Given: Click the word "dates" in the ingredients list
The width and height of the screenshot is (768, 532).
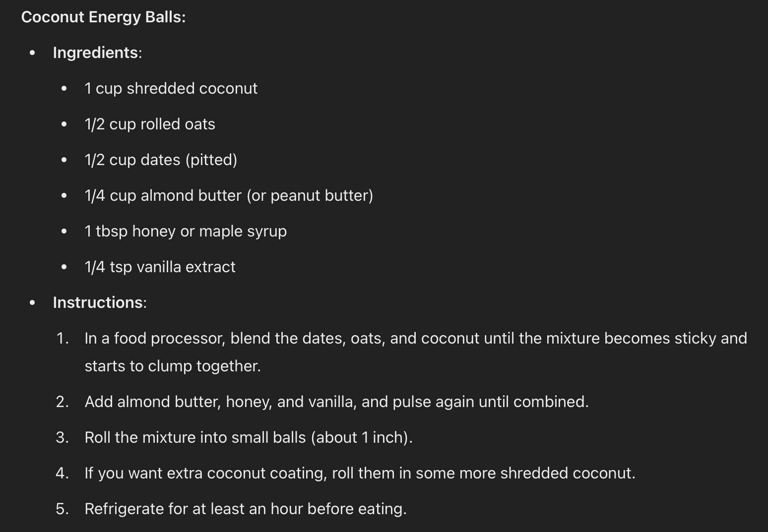Looking at the screenshot, I should click(160, 160).
